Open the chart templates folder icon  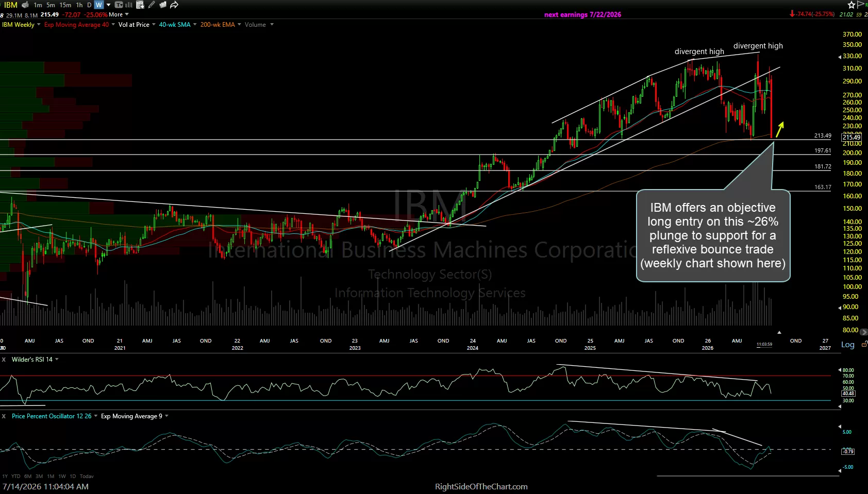(163, 5)
